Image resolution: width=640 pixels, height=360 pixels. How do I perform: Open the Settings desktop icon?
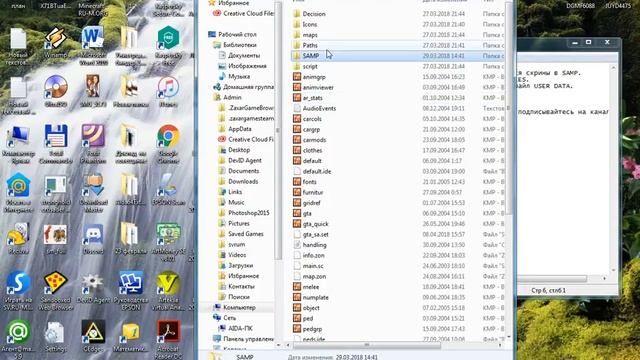click(55, 337)
